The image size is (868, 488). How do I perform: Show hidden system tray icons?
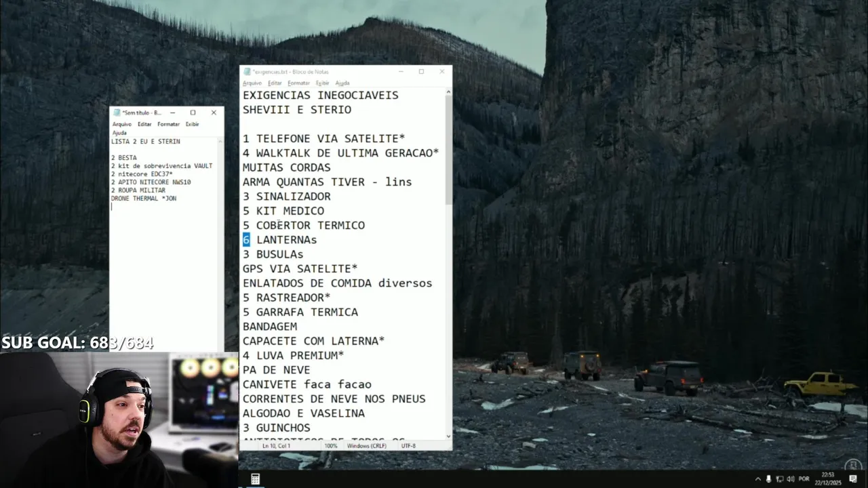click(x=758, y=479)
